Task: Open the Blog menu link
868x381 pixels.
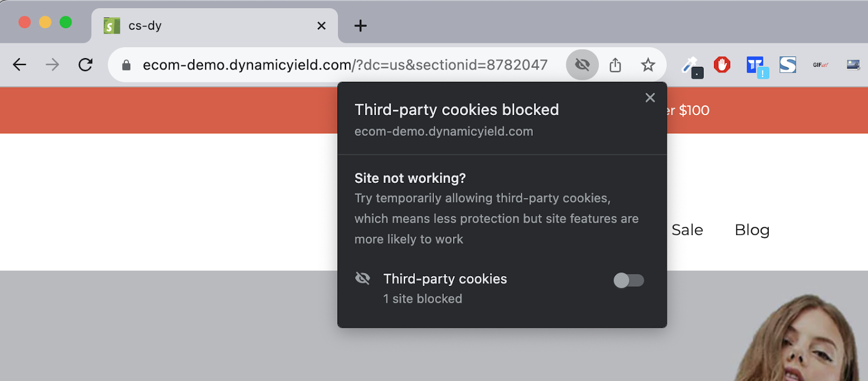Action: [x=752, y=230]
